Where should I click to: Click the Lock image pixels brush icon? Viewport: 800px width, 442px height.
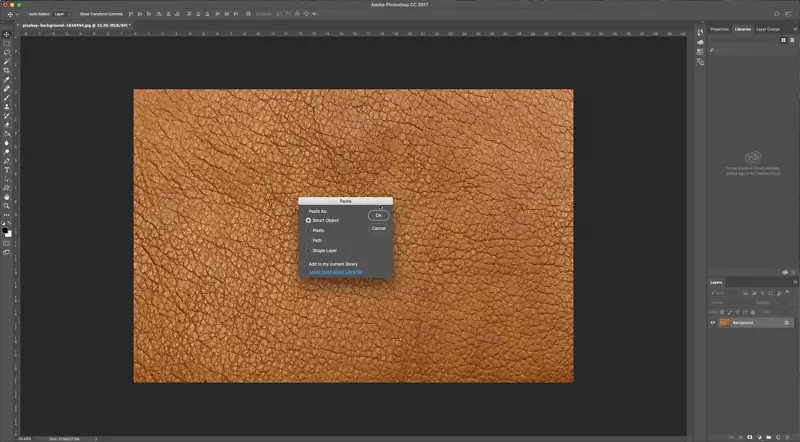(x=730, y=312)
